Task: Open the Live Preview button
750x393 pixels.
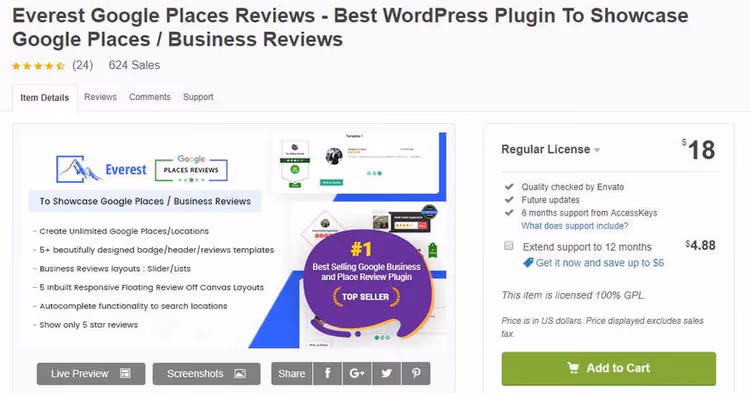Action: click(91, 373)
